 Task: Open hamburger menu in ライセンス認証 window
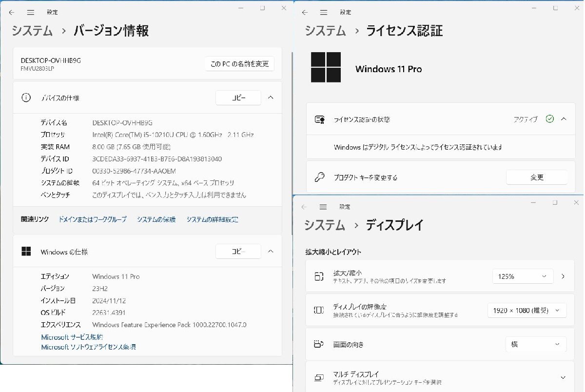324,12
